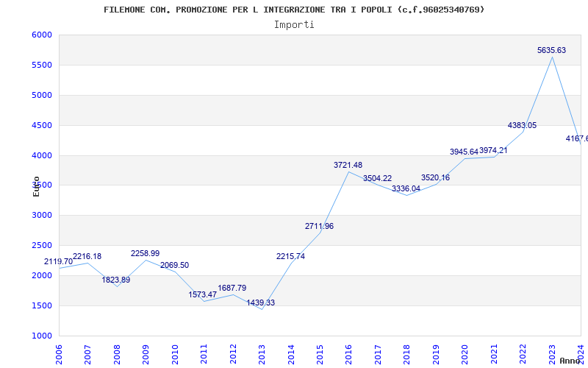The width and height of the screenshot is (588, 368).
Task: Click the 3721.48 peak value label
Action: pos(348,165)
